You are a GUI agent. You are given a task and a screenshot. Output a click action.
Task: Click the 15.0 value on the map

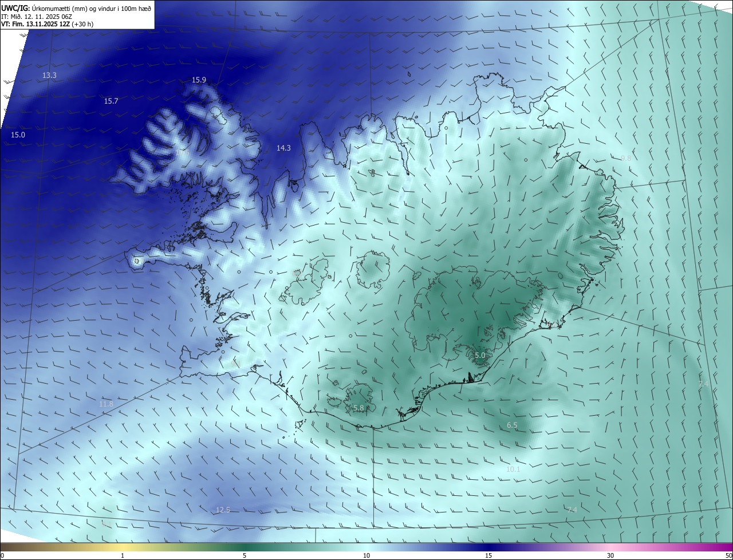pos(18,135)
